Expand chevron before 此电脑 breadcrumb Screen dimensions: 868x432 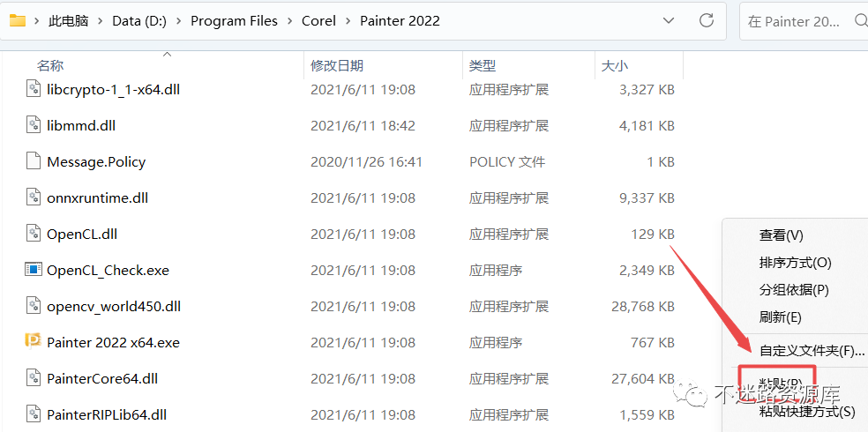click(x=37, y=21)
